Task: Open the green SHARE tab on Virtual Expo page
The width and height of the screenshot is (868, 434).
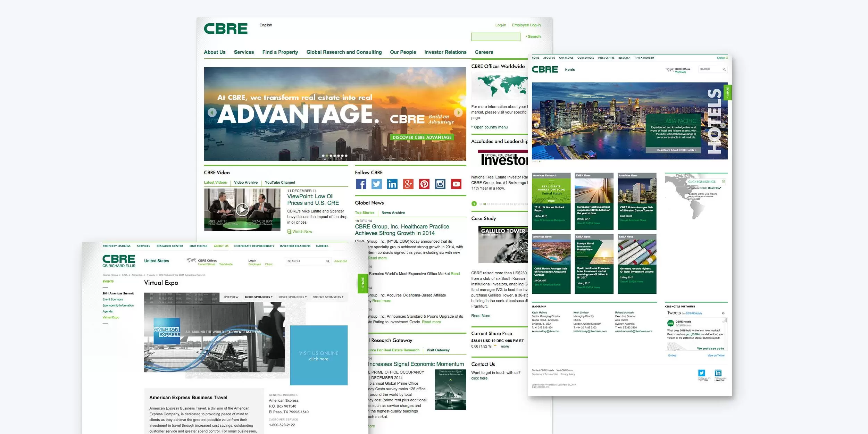Action: [363, 283]
